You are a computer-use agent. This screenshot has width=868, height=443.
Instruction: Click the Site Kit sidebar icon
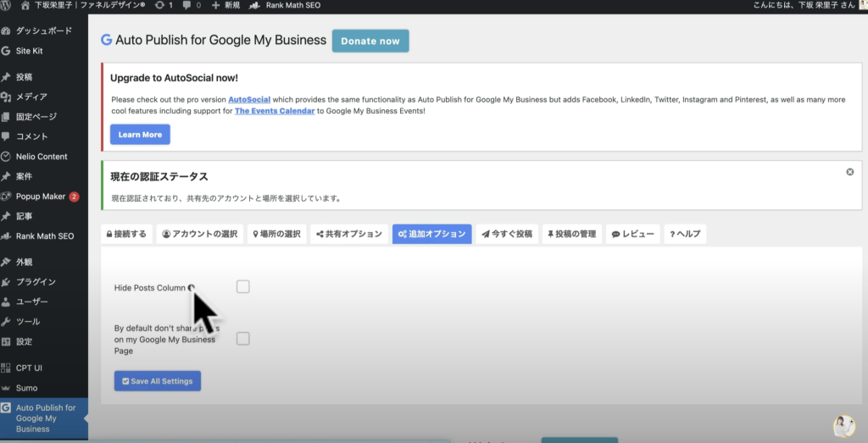7,51
